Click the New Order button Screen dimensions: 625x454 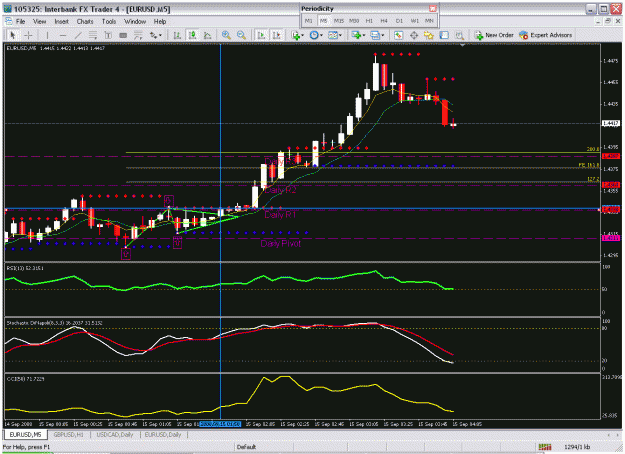[494, 35]
